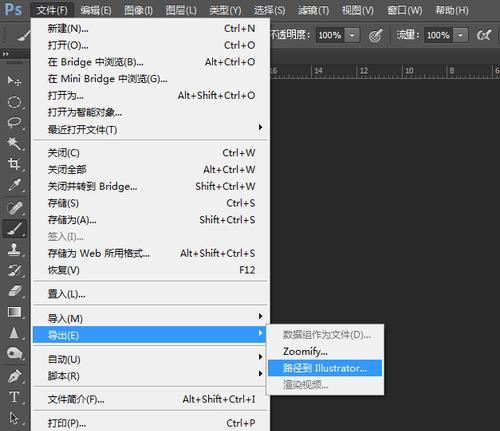Image resolution: width=500 pixels, height=431 pixels.
Task: Open the flow 100% dropdown arrow
Action: 460,35
